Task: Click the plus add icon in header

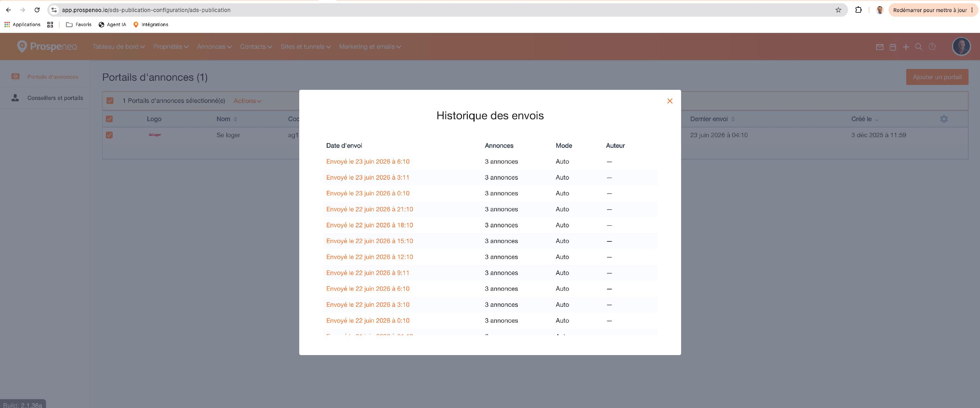Action: (906, 47)
